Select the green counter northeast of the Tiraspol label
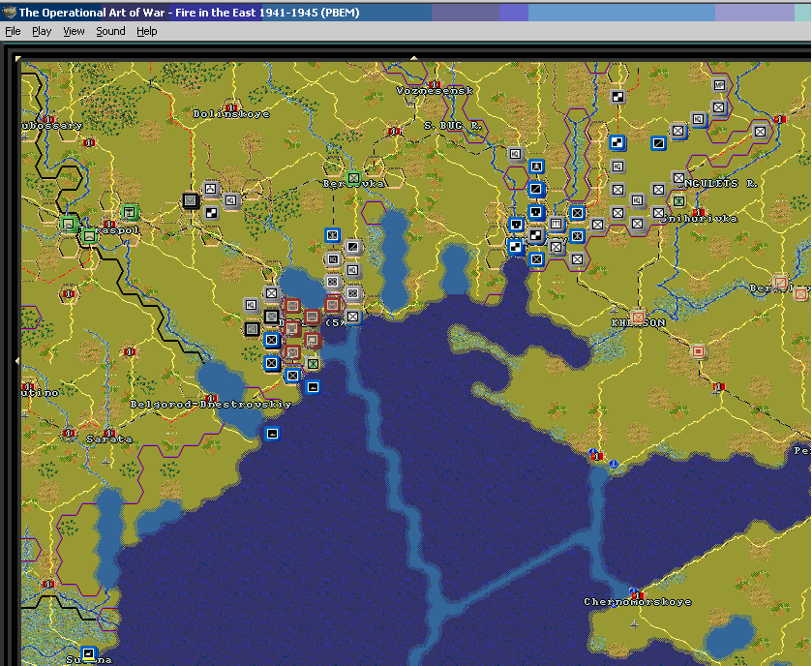Image resolution: width=812 pixels, height=666 pixels. pyautogui.click(x=130, y=212)
